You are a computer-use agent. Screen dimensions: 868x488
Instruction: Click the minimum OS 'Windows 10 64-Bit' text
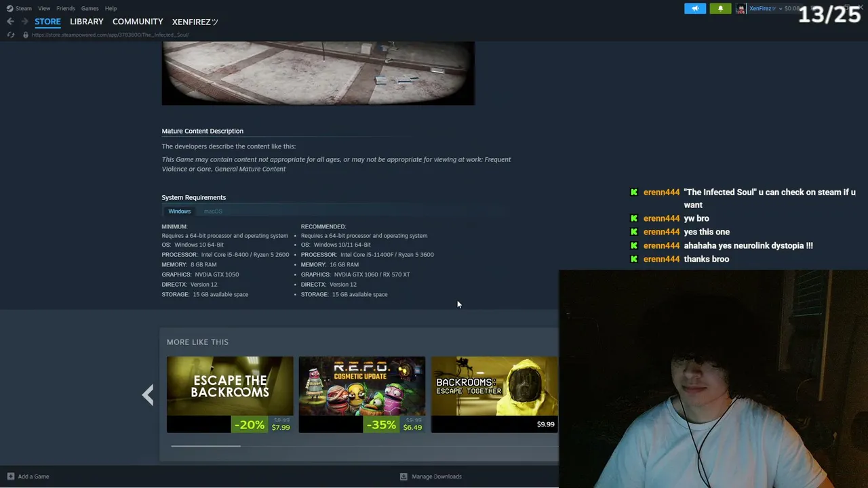coord(199,245)
